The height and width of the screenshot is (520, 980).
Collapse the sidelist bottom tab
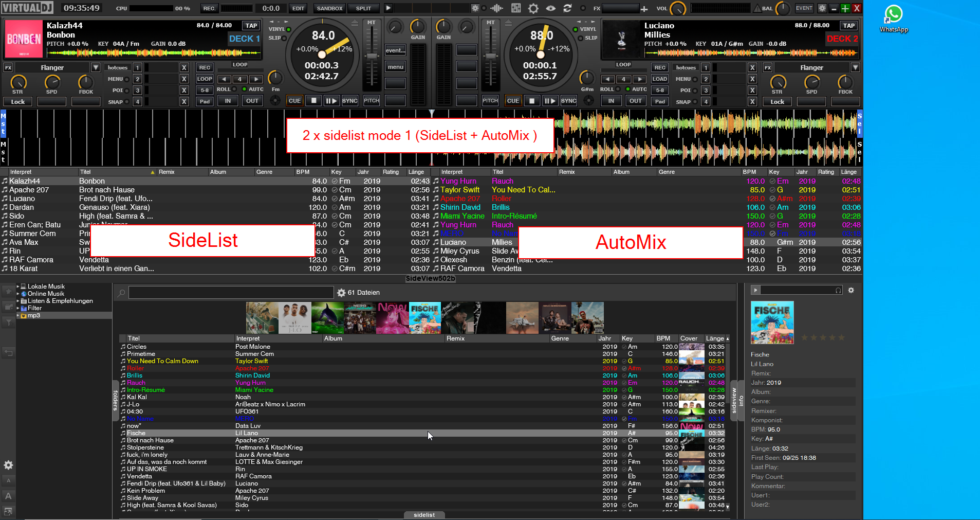[x=424, y=515]
